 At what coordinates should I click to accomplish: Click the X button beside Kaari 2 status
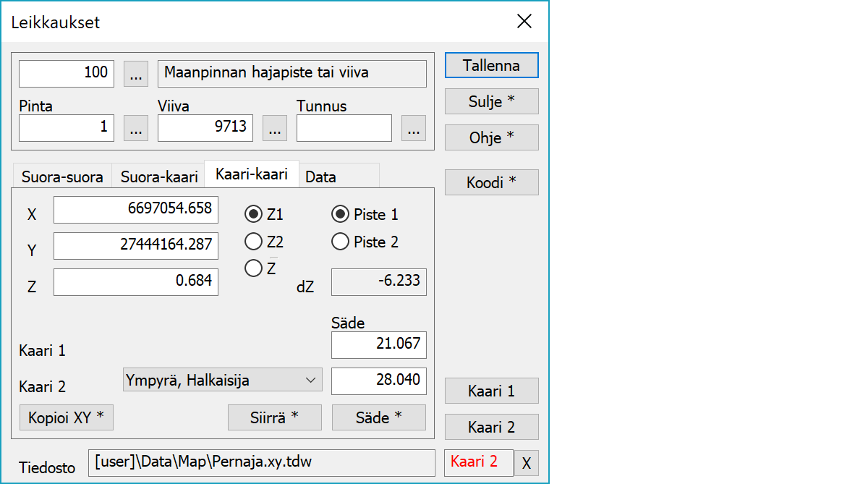pos(526,463)
